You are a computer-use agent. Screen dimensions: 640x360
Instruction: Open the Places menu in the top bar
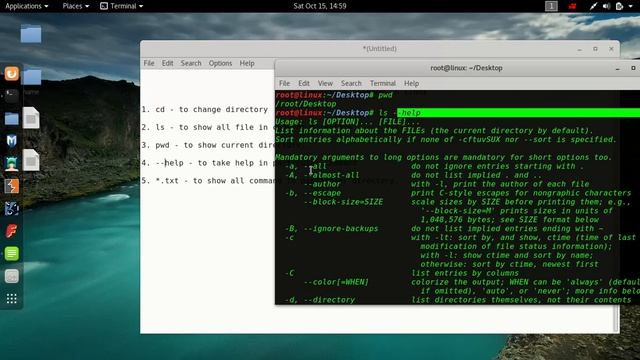76,6
